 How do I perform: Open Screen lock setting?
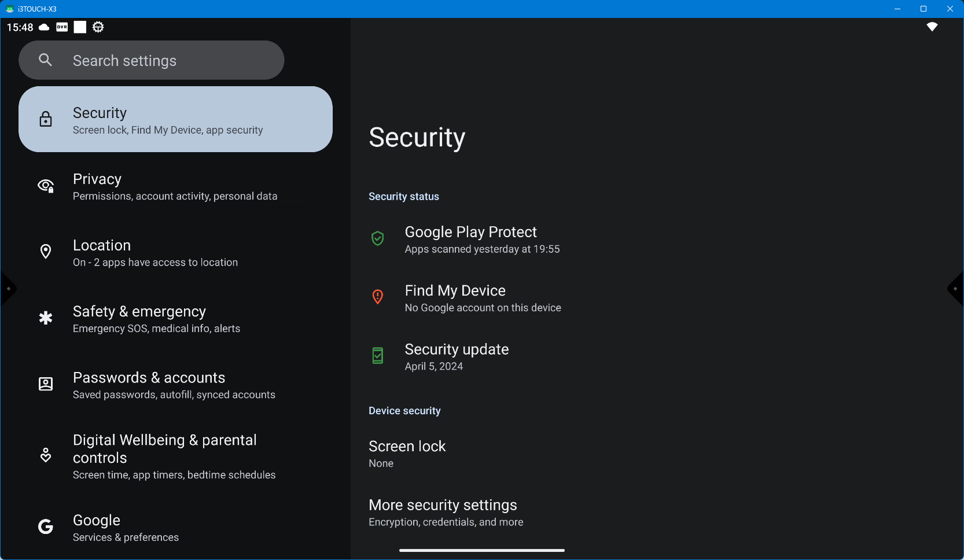tap(407, 454)
